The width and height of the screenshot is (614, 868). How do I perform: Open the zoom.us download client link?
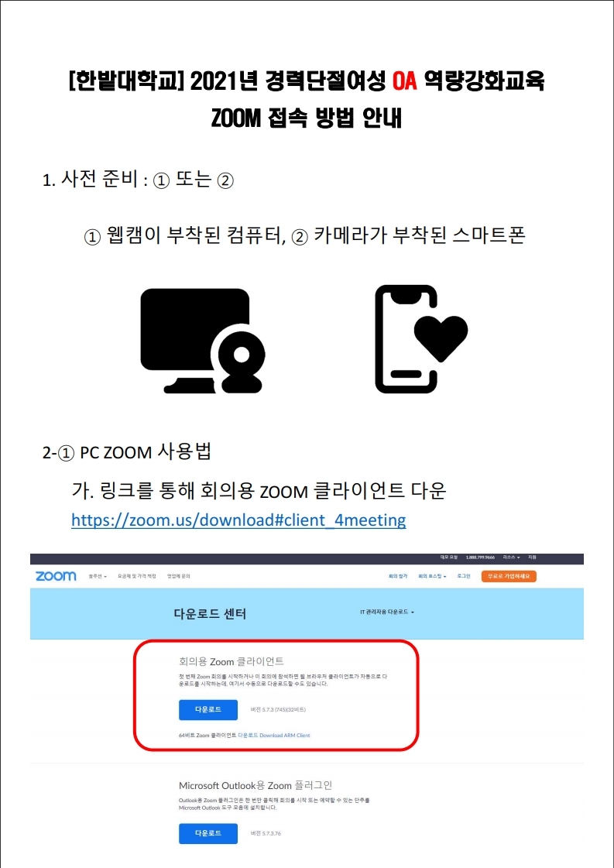coord(238,520)
